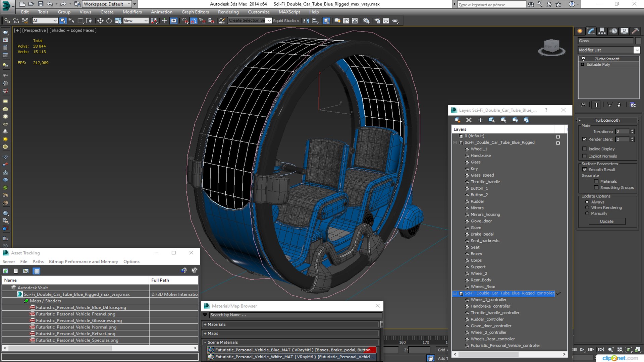
Task: Click the Save File disk icon
Action: [x=41, y=4]
